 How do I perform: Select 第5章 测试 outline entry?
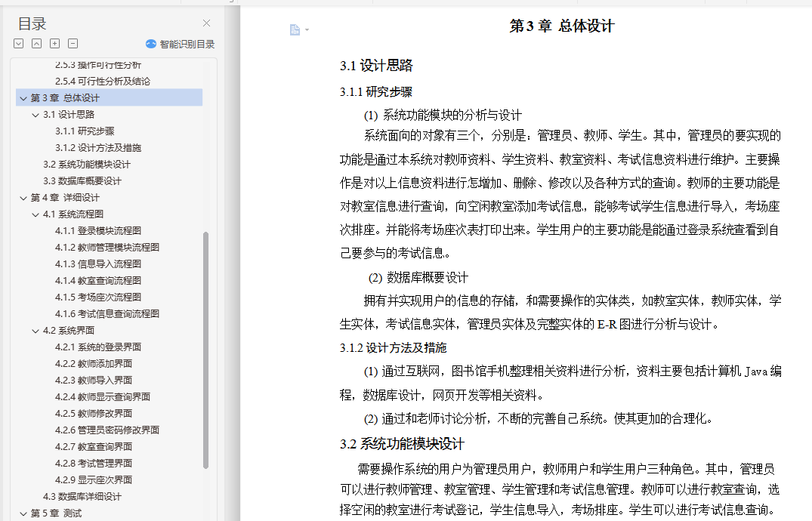[x=56, y=513]
